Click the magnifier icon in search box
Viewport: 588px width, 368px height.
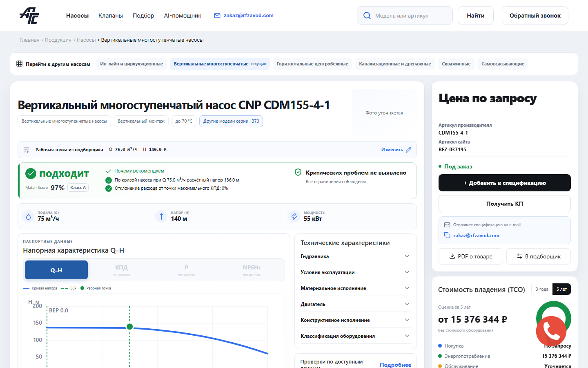point(367,16)
